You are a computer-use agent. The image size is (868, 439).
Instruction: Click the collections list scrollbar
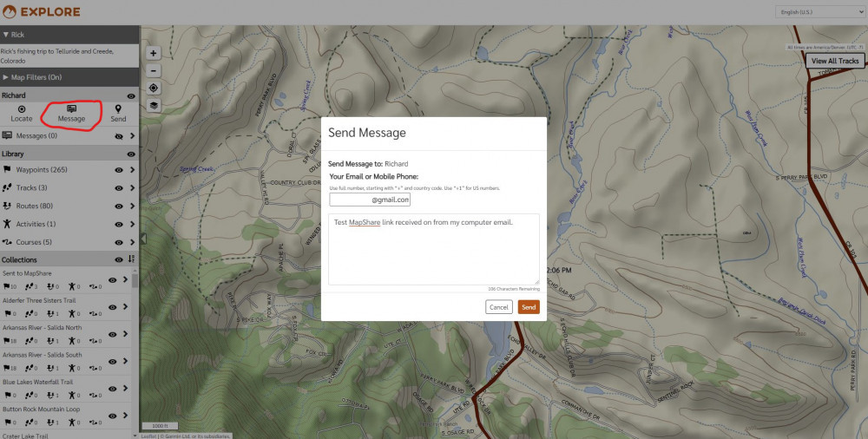pyautogui.click(x=135, y=279)
